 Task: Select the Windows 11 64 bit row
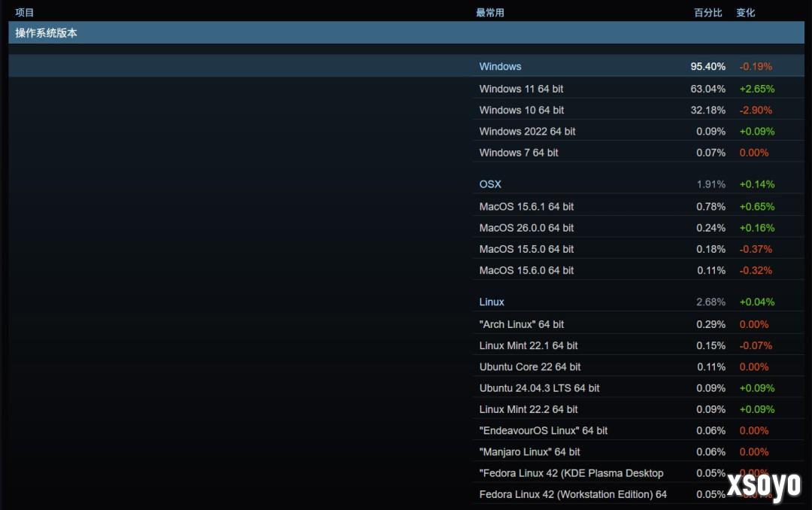[521, 89]
